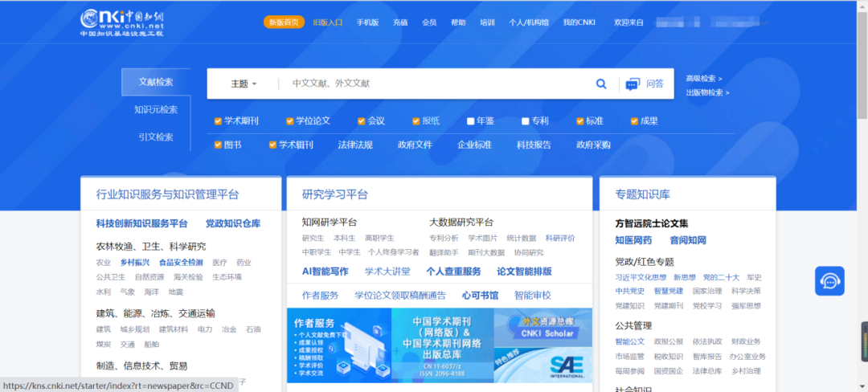
Task: Toggle the 会议 checkbox
Action: (362, 121)
